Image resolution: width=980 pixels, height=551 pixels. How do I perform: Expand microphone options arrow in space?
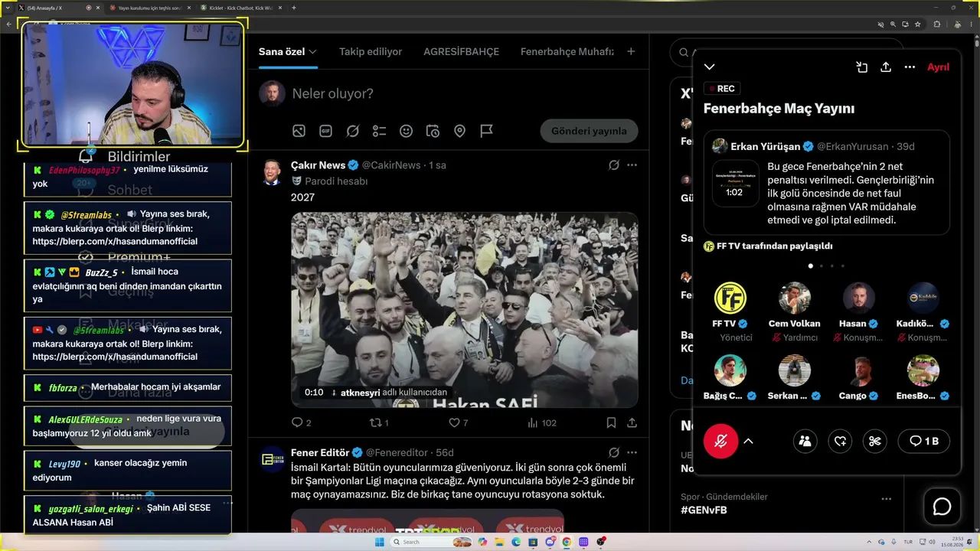coord(748,441)
